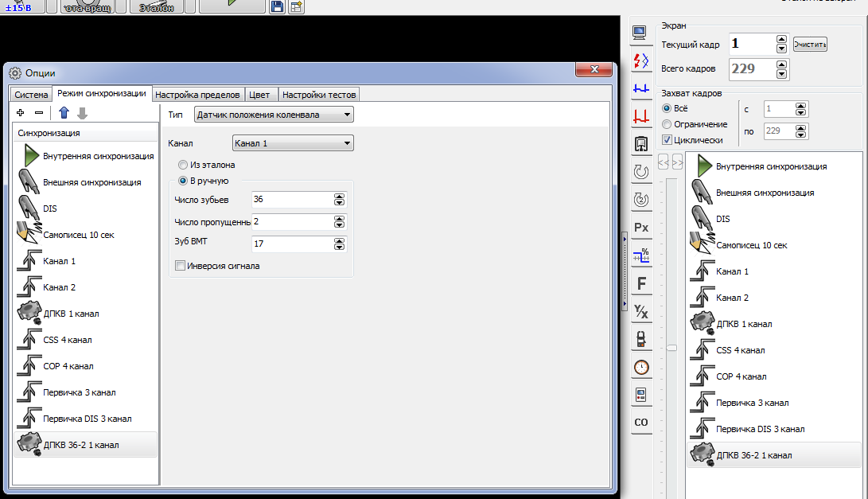Viewport: 868px width, 499px height.
Task: Switch to the 'Настройки тестов' tab
Action: click(319, 95)
